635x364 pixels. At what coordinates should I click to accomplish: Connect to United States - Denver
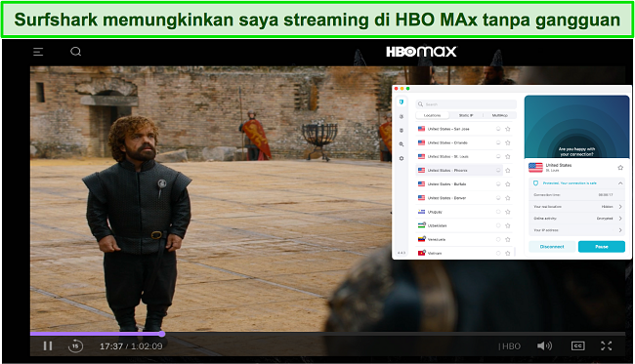[459, 198]
